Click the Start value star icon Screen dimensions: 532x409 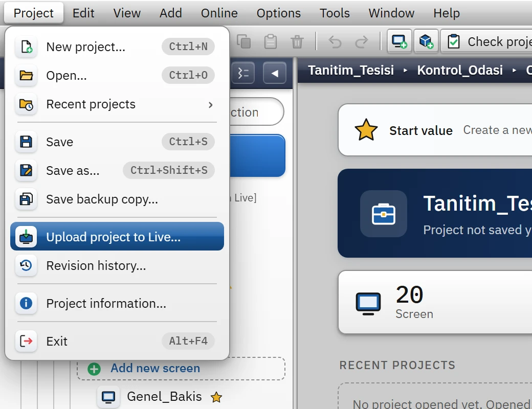[x=366, y=130]
